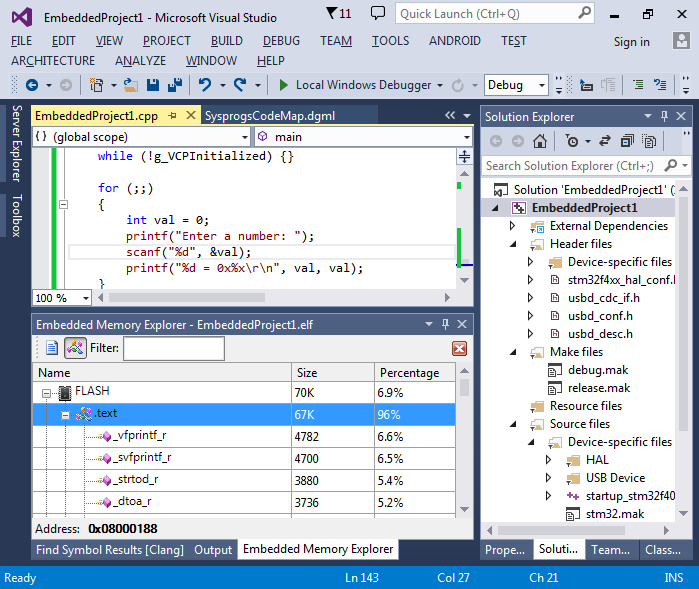
Task: Collapse the for loop code block
Action: [x=63, y=205]
